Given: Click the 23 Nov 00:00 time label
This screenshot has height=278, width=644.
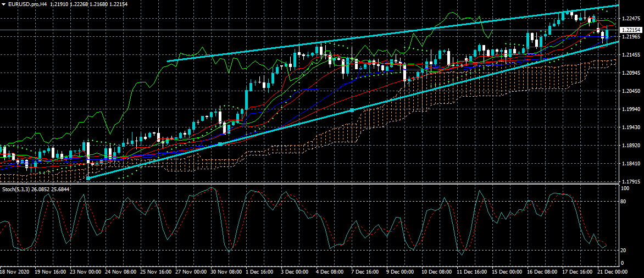Looking at the screenshot, I should tap(86, 272).
